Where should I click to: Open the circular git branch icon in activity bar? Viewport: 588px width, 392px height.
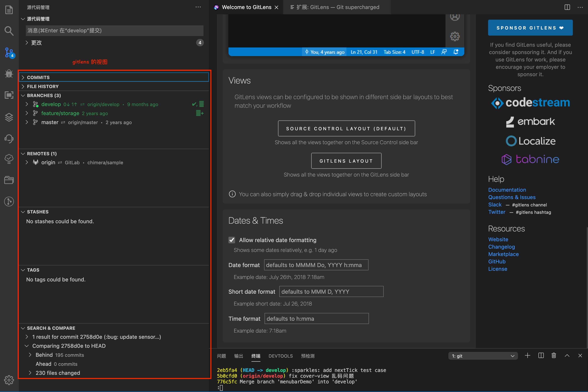pyautogui.click(x=9, y=202)
